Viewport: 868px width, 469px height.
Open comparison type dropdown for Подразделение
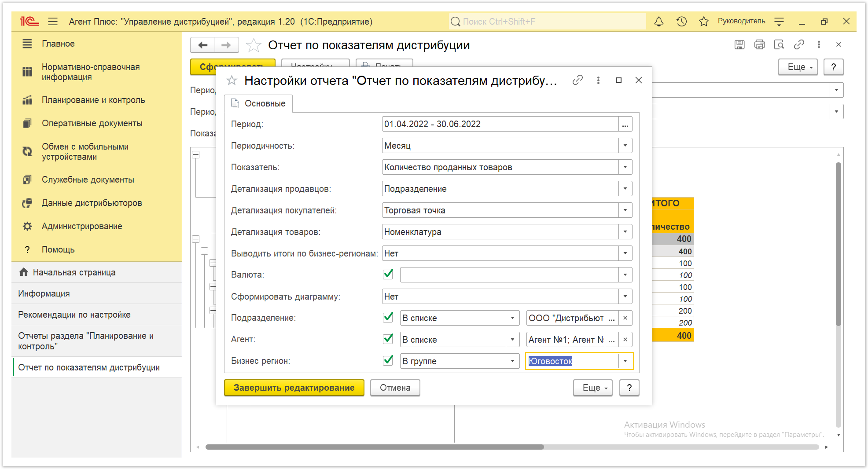(x=512, y=318)
